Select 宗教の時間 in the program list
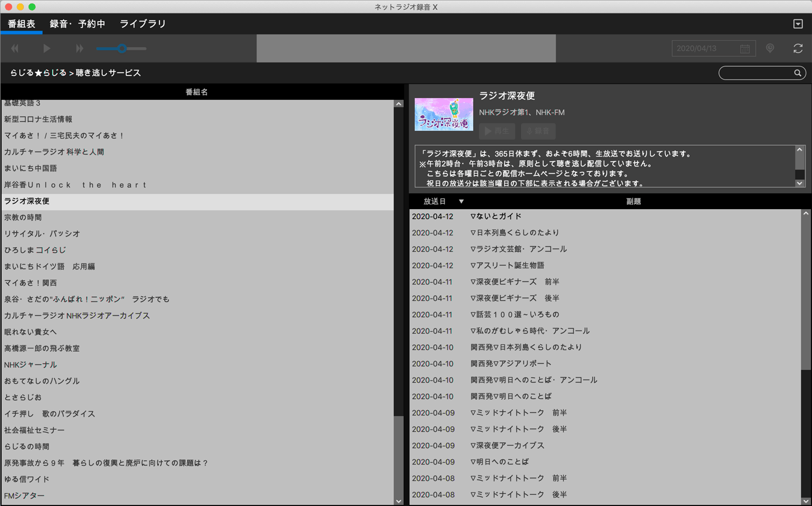Screen dimensions: 812x506 click(23, 217)
